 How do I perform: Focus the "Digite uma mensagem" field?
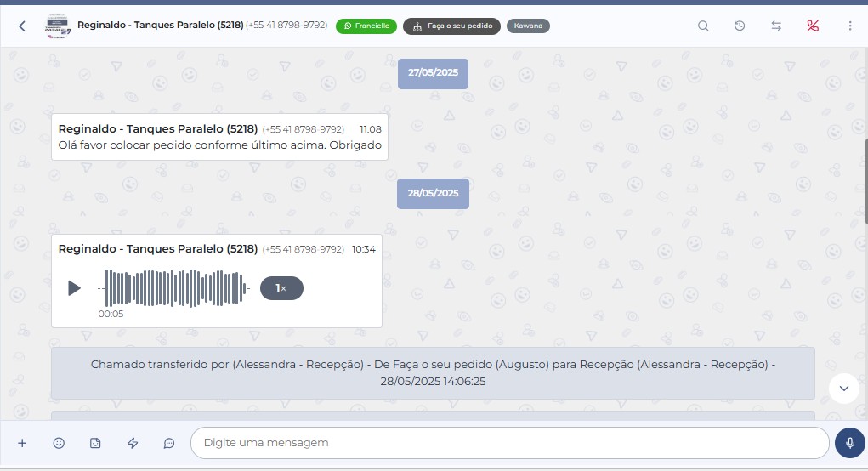[x=510, y=443]
